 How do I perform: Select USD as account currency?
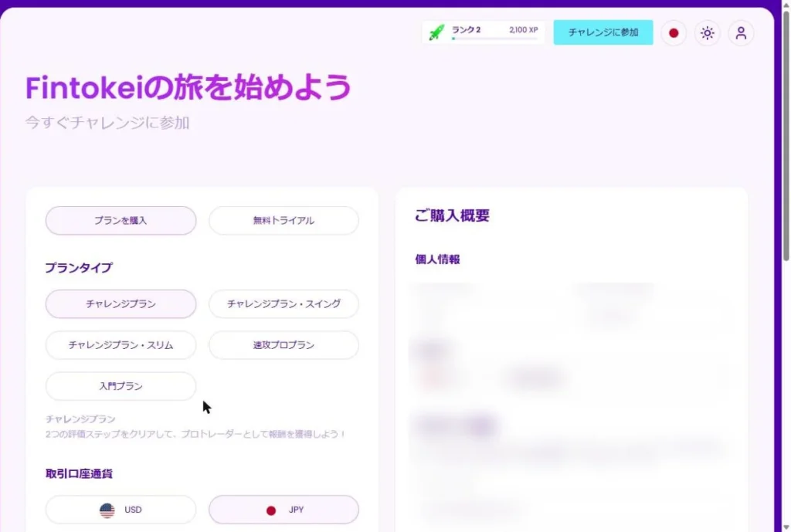121,510
